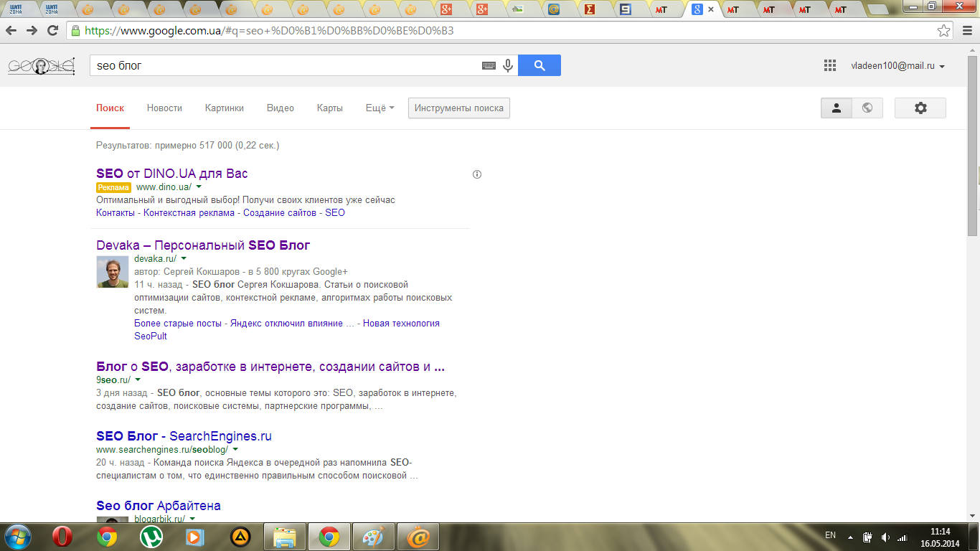
Task: Switch to the Картинки tab
Action: (225, 108)
